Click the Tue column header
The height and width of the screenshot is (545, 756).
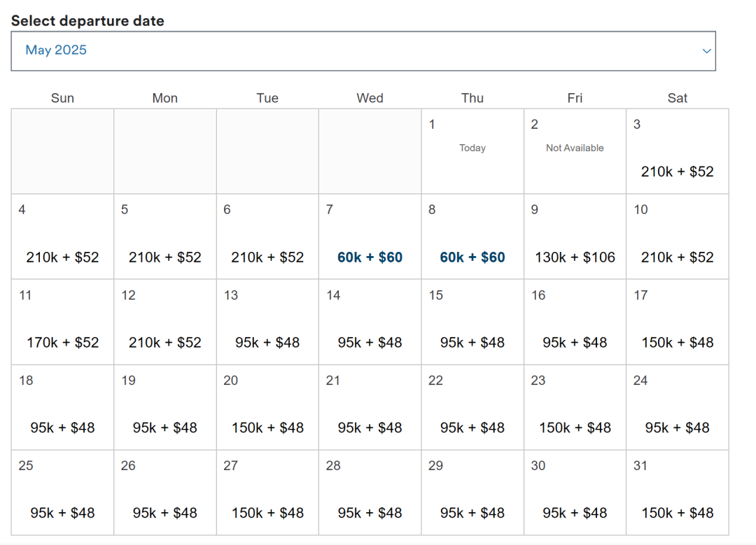tap(267, 98)
